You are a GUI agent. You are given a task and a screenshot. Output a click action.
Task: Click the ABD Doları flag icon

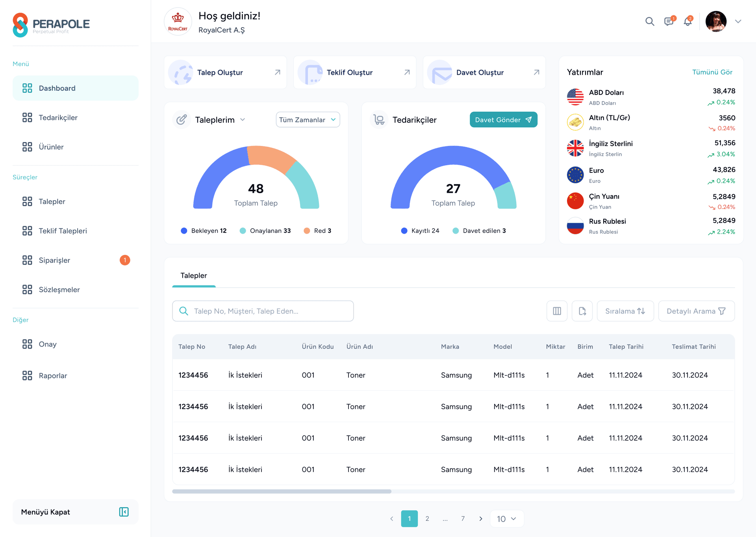point(575,97)
